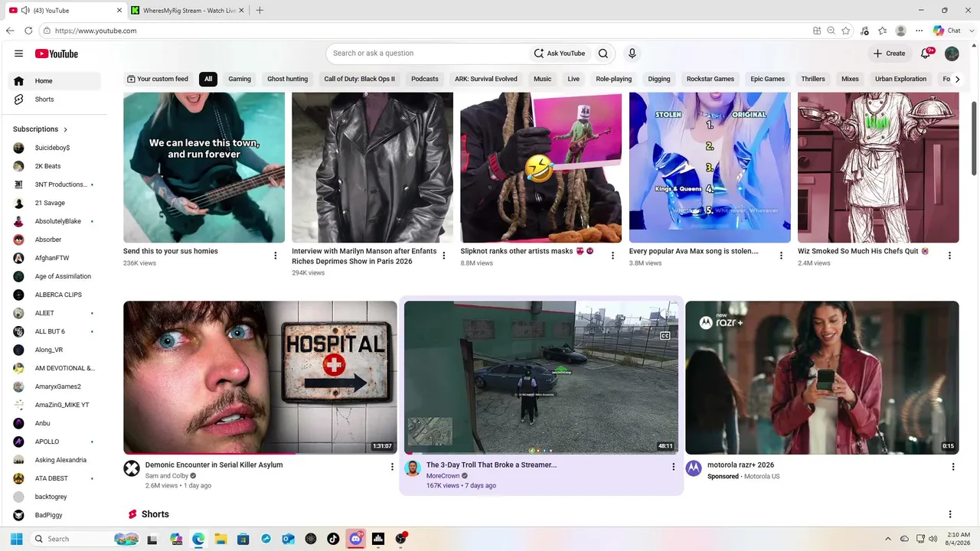Image resolution: width=980 pixels, height=551 pixels.
Task: Open more options for the motorola razr+ ad
Action: point(953,467)
